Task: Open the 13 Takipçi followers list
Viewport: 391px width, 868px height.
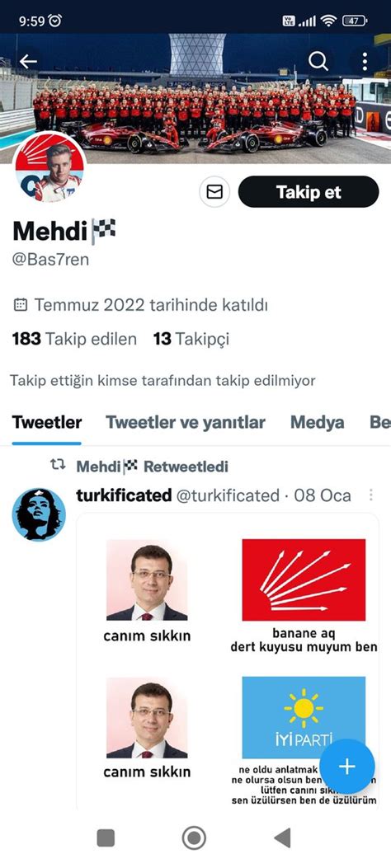Action: (x=191, y=339)
